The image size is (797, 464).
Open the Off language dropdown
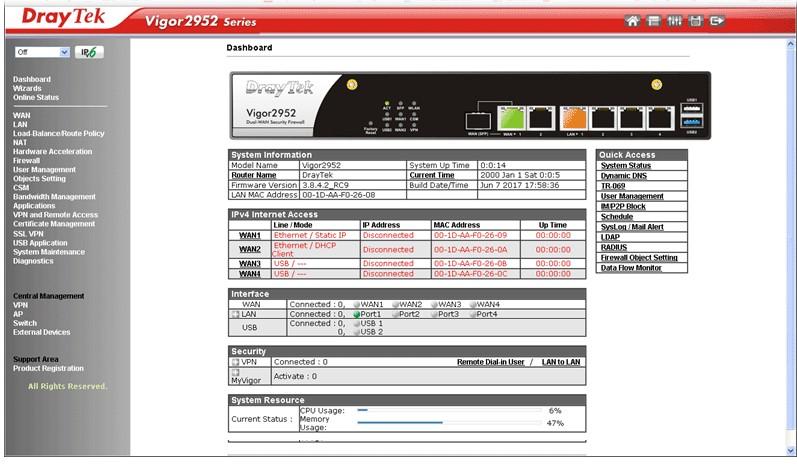(42, 52)
